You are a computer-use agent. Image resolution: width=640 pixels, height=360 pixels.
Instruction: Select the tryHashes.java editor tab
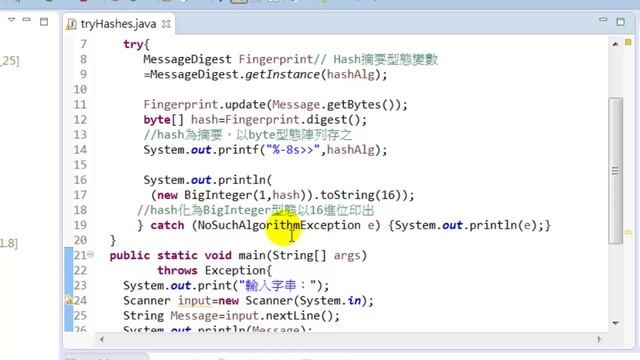coord(118,24)
